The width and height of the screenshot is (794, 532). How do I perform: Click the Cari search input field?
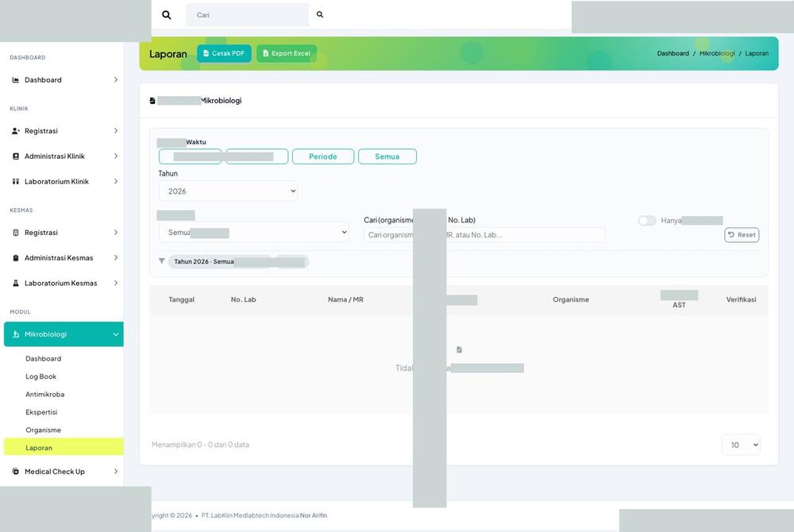[x=248, y=14]
